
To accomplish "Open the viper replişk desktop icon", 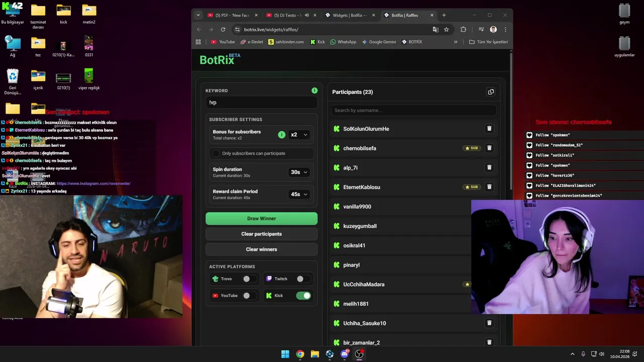I will [89, 79].
